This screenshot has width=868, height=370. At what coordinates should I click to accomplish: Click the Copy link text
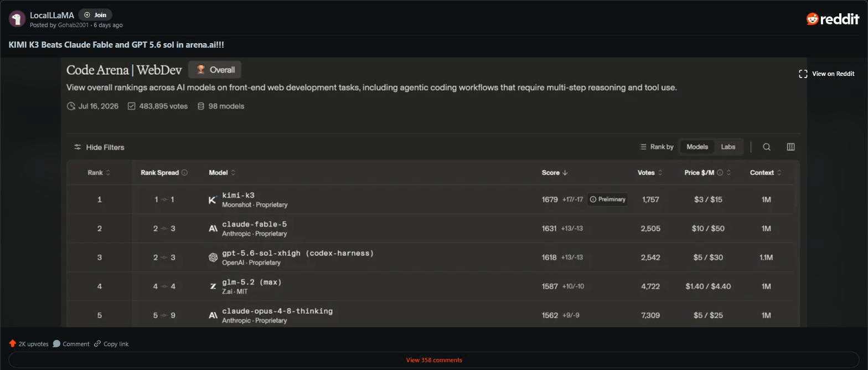click(x=116, y=344)
